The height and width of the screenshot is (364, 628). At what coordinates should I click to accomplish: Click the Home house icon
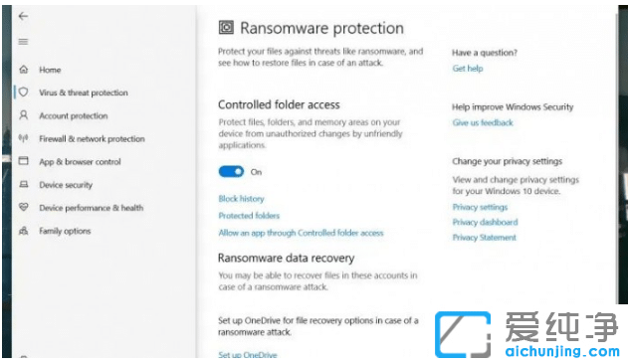click(24, 70)
